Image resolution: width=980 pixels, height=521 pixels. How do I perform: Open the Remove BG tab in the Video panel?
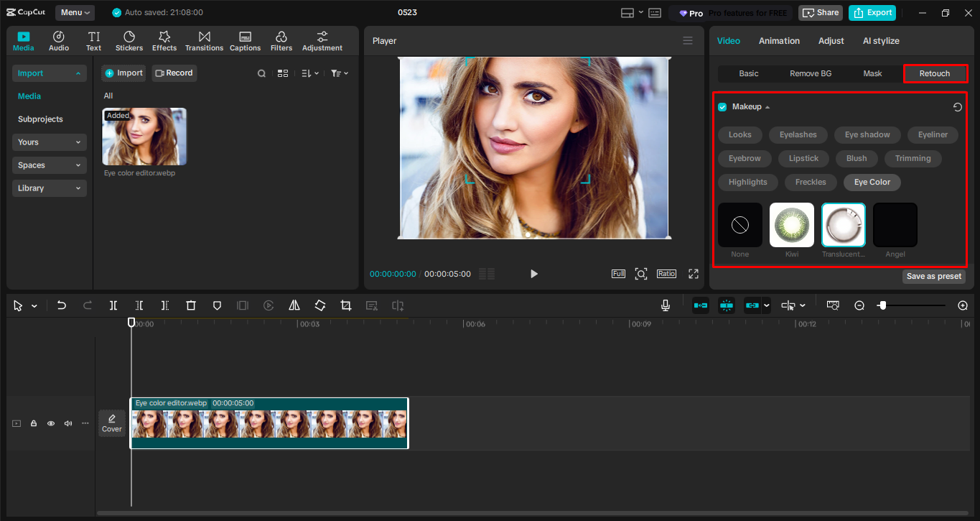tap(810, 73)
